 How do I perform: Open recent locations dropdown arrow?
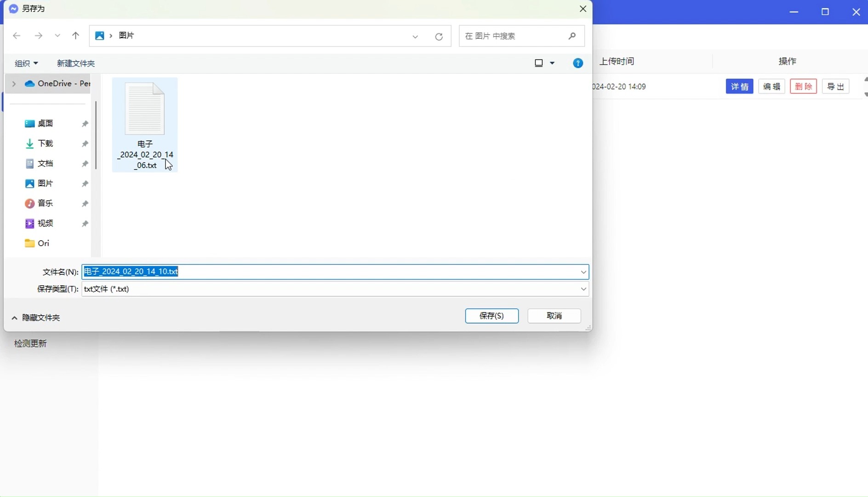(57, 35)
